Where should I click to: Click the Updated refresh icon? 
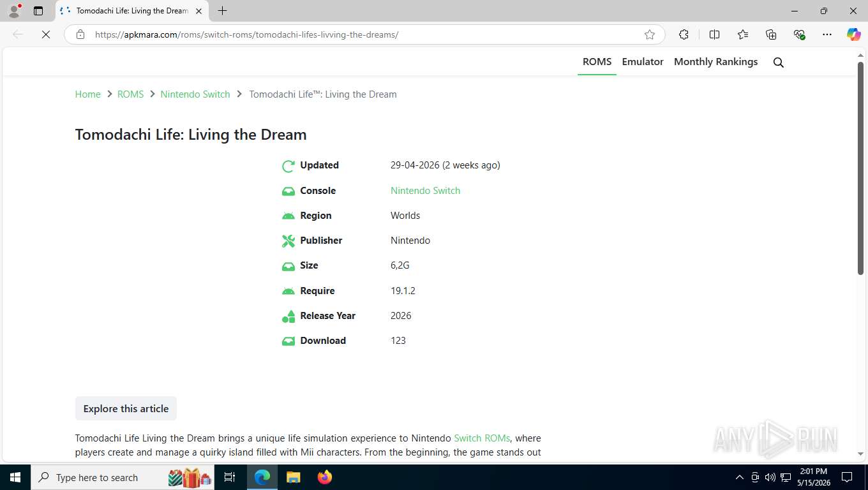288,166
